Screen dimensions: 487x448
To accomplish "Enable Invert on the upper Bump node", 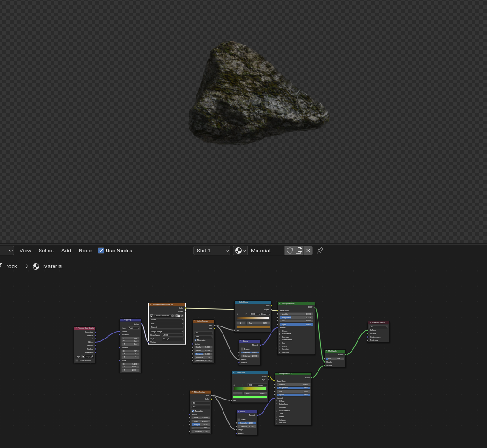I will point(242,349).
